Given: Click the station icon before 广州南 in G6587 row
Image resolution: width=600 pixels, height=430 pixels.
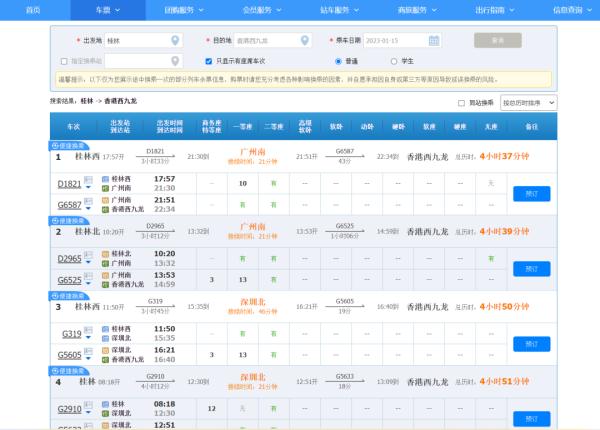Looking at the screenshot, I should (x=105, y=200).
